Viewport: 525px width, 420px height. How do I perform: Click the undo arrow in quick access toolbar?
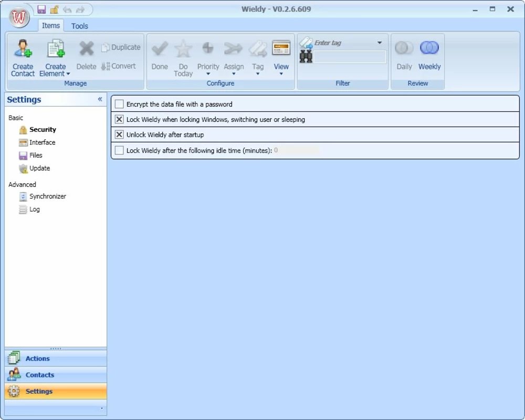[x=67, y=9]
